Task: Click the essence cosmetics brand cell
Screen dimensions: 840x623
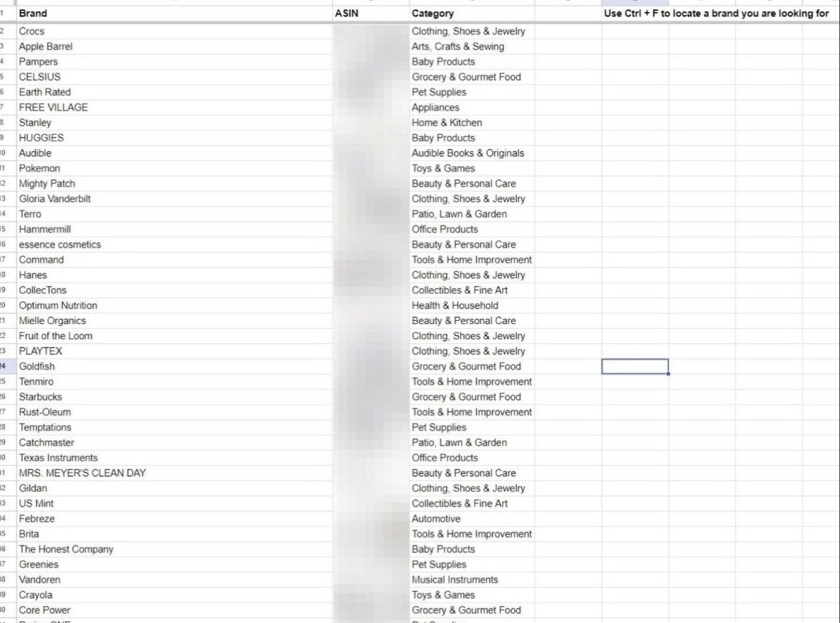Action: tap(173, 244)
